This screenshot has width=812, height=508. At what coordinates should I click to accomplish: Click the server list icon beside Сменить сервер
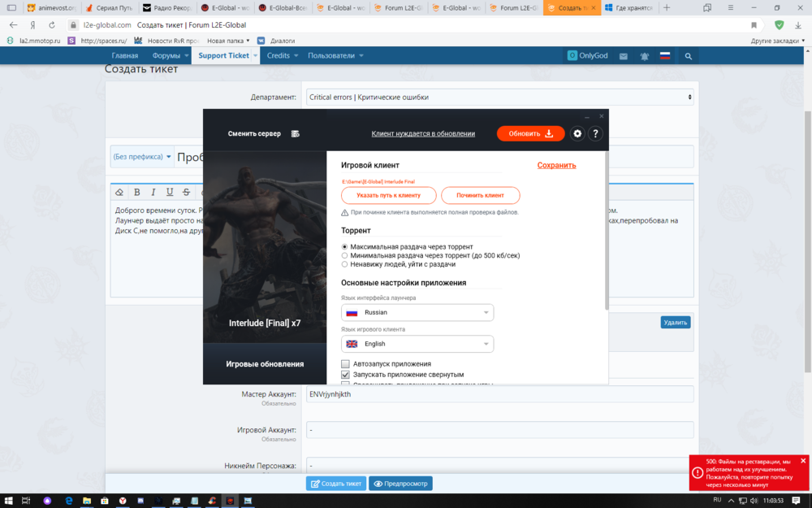tap(296, 134)
